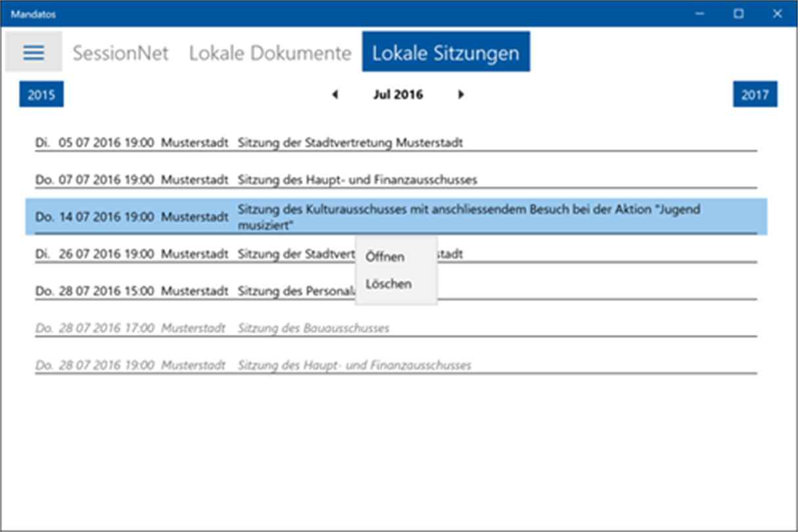Screen dimensions: 798x532
Task: Minimize the Mandatos window
Action: (700, 13)
